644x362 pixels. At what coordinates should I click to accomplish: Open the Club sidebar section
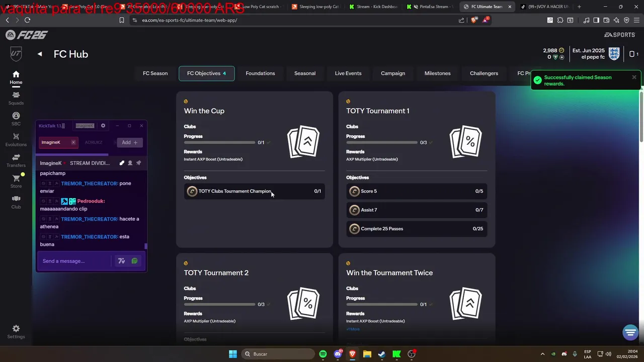pyautogui.click(x=16, y=202)
